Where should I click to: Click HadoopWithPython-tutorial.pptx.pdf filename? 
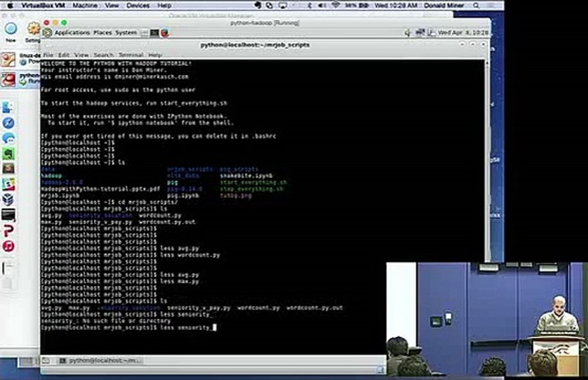pyautogui.click(x=100, y=189)
